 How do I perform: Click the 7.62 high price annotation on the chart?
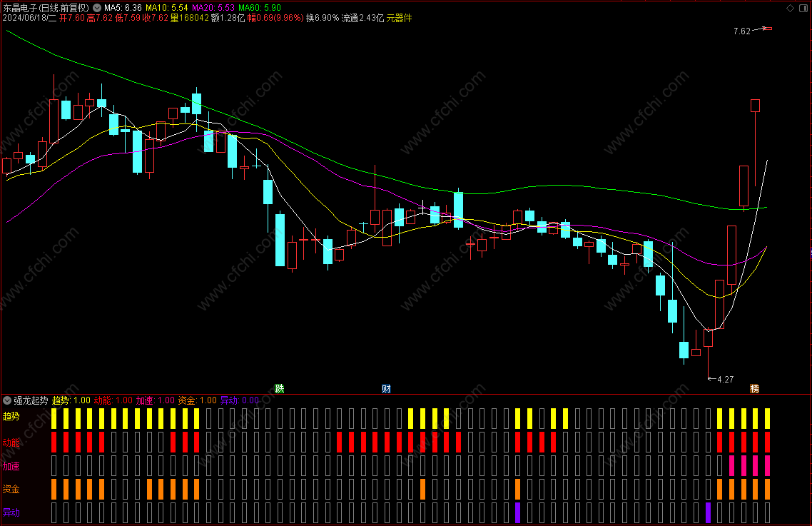pos(741,31)
